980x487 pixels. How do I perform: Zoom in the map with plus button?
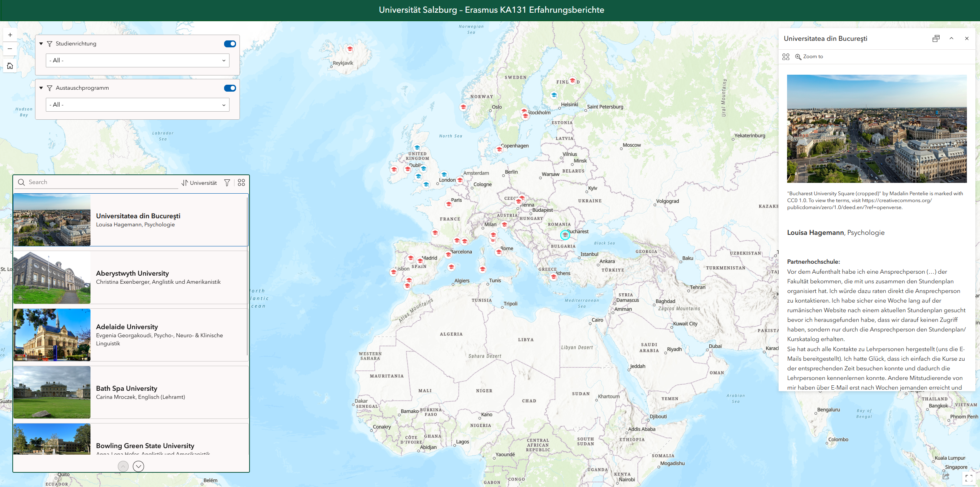(10, 35)
